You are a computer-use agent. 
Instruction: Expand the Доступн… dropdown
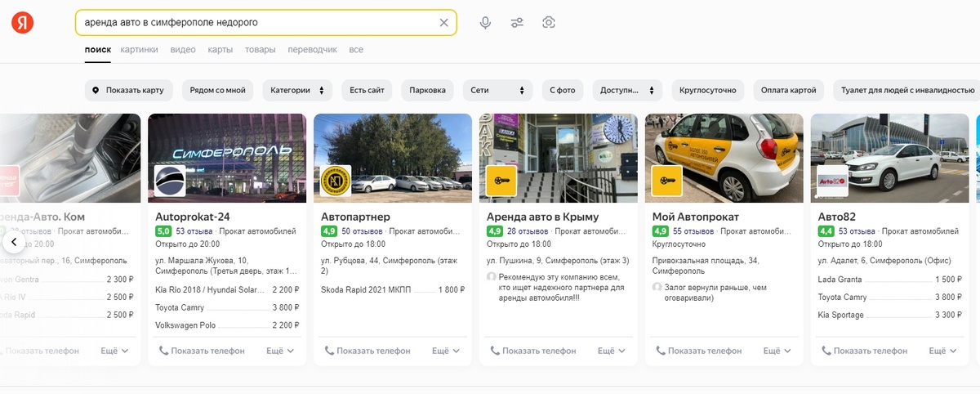(627, 90)
